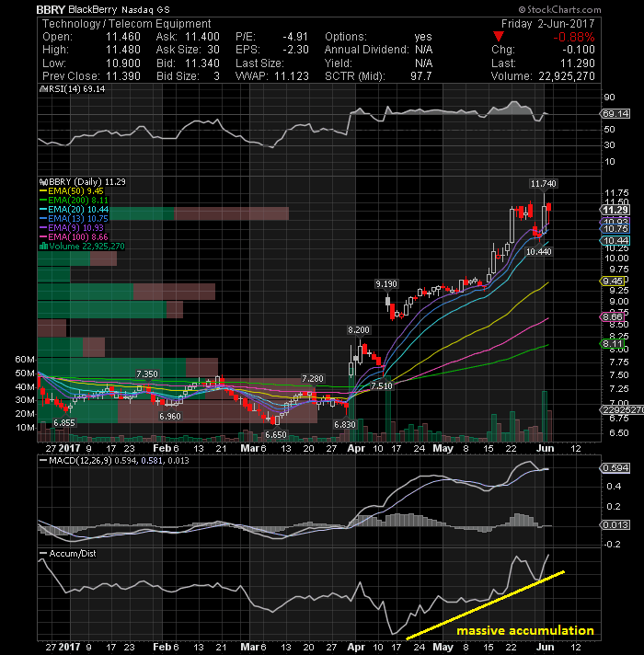
Task: Click the 6.650 low price callout
Action: click(x=276, y=435)
